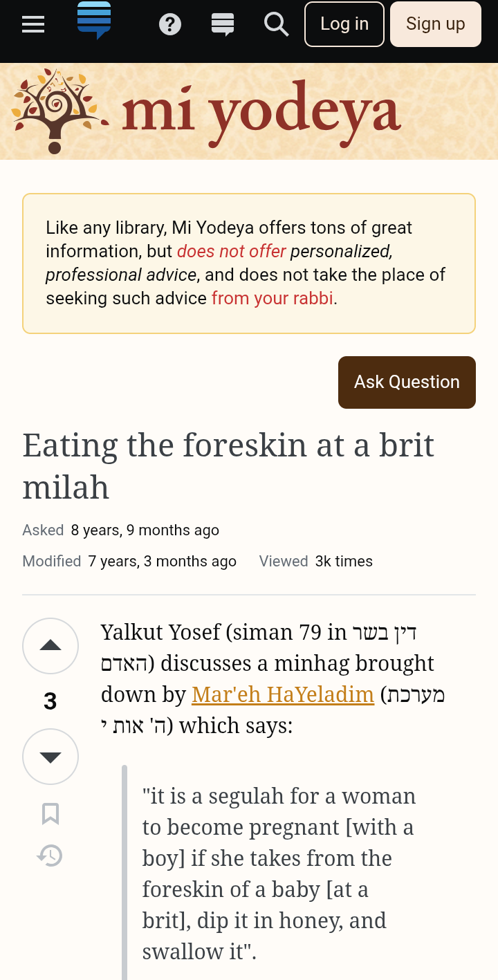498x980 pixels.
Task: Follow the "from your rabbi" link
Action: [273, 298]
